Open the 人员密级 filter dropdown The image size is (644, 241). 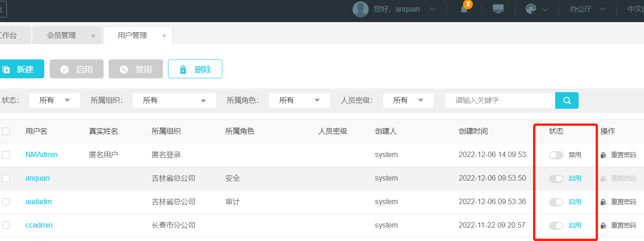pos(408,100)
